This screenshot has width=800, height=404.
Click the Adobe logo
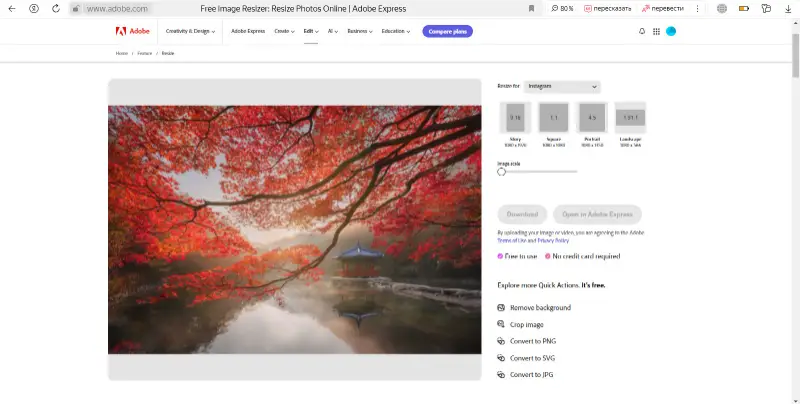click(133, 31)
